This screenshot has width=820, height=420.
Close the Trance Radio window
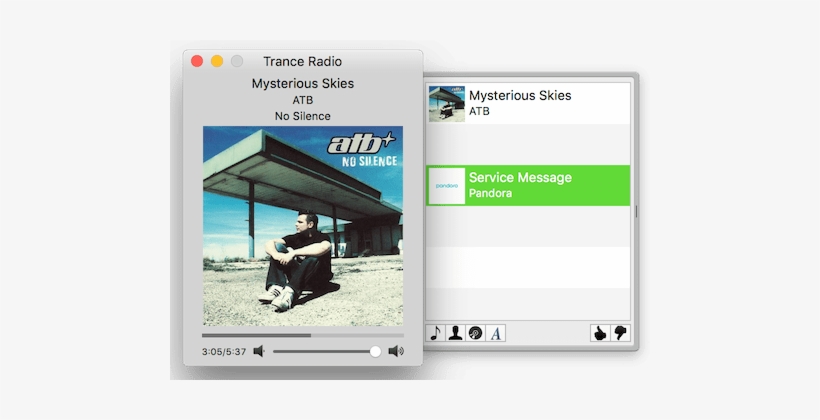coord(197,61)
